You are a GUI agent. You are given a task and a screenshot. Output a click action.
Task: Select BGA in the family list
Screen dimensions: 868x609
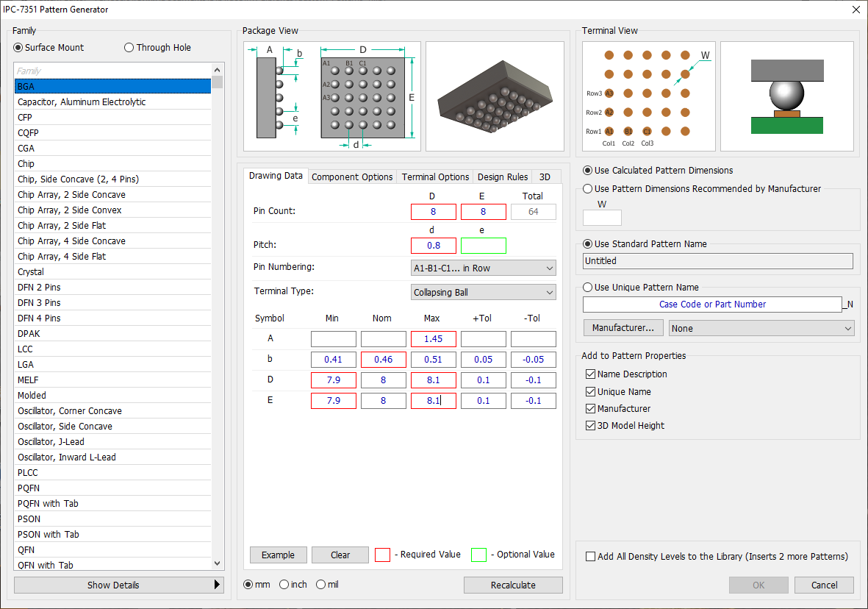pos(112,87)
